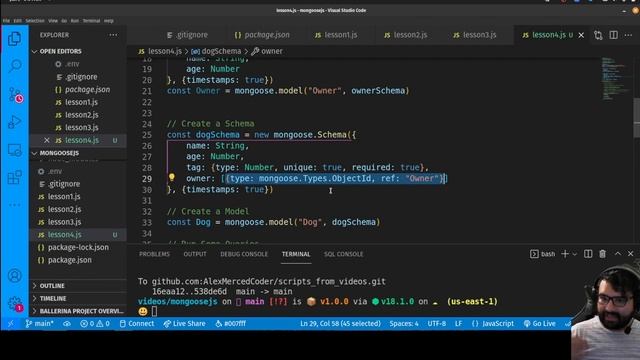
Task: Open editor more actions menu
Action: pos(628,35)
